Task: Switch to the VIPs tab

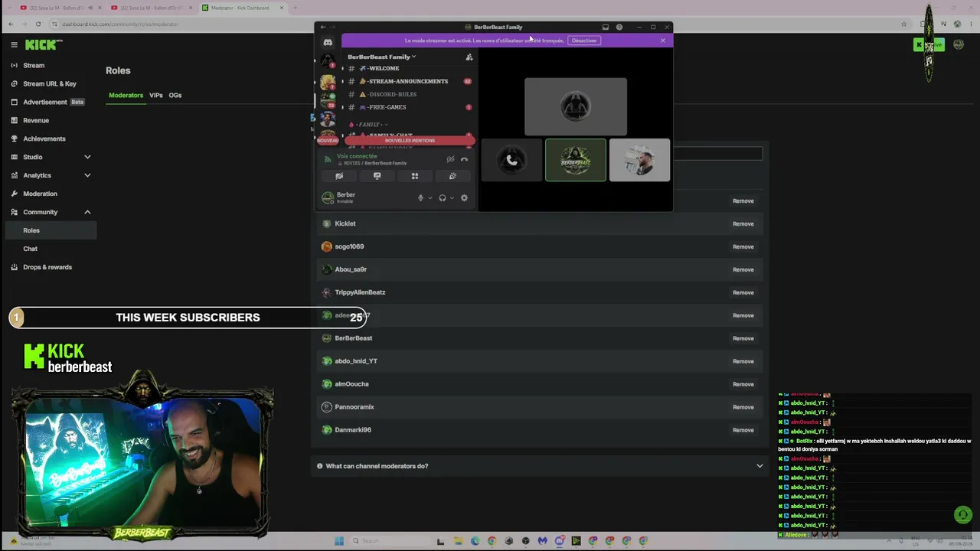Action: coord(156,96)
